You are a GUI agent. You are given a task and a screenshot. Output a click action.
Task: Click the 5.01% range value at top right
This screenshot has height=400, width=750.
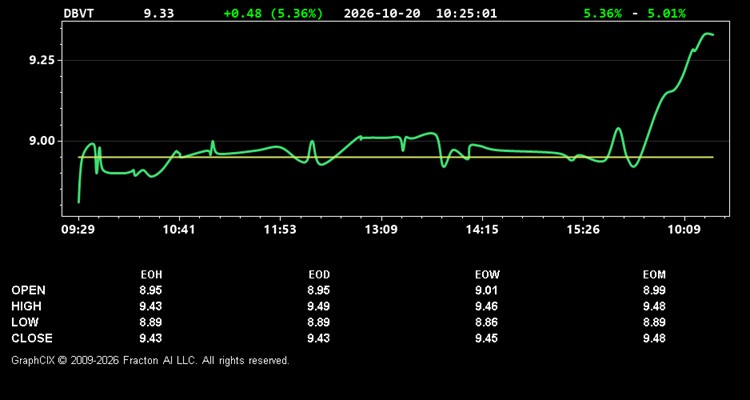666,13
